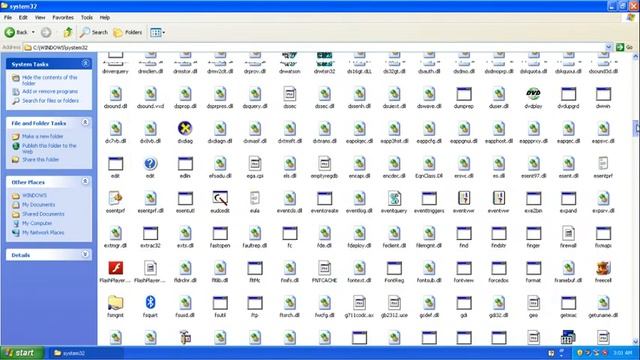This screenshot has height=360, width=640.
Task: Open the View menu
Action: 40,18
